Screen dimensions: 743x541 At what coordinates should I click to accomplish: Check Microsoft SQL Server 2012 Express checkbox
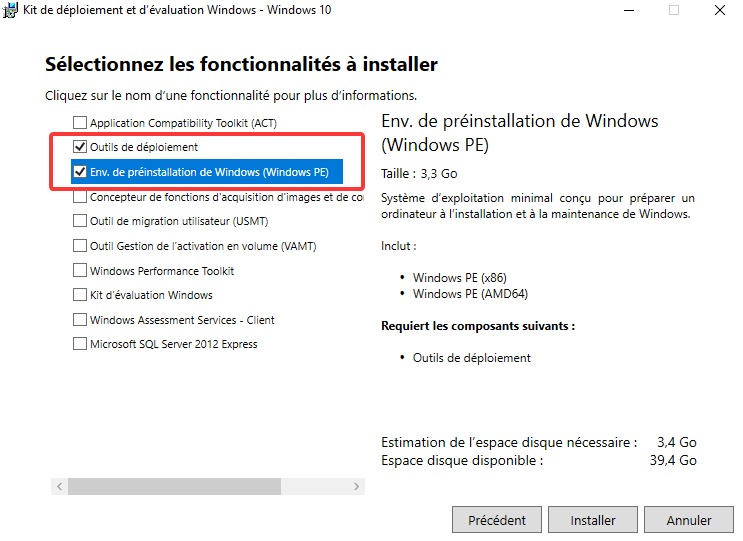(x=80, y=344)
